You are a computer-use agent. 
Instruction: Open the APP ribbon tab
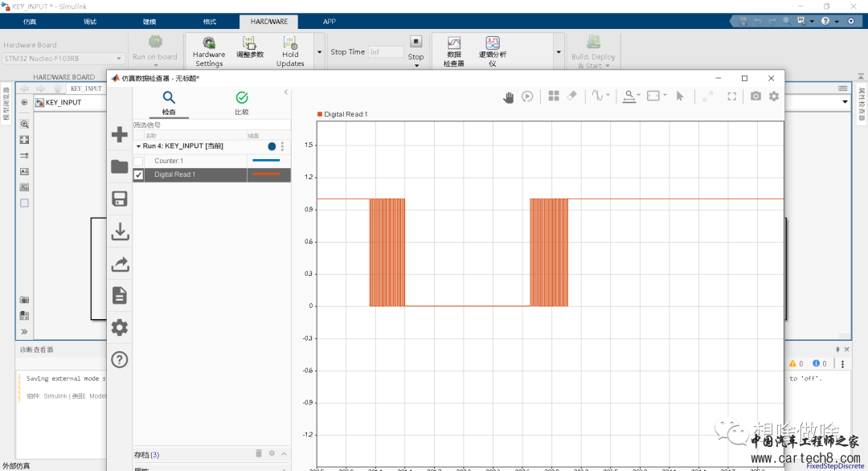[x=330, y=22]
